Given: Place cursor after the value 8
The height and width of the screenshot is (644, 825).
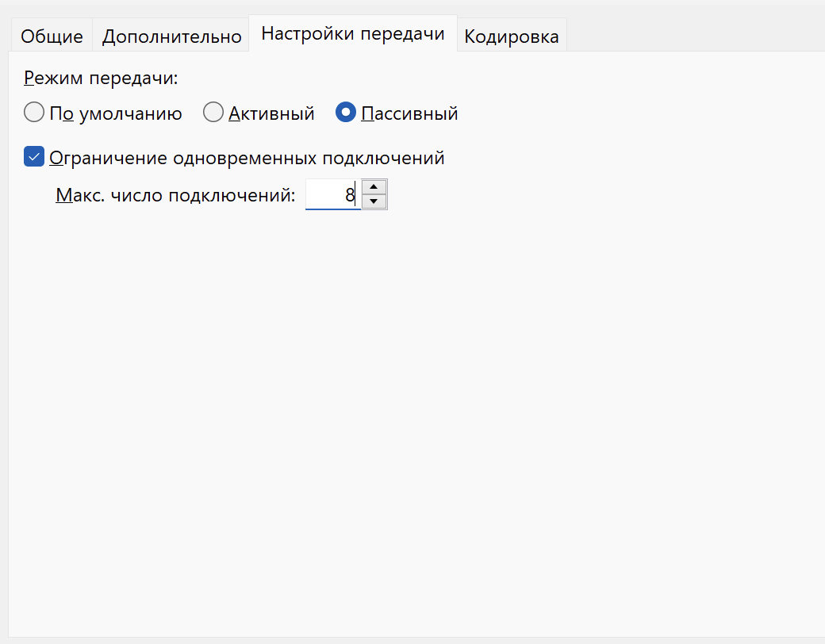Looking at the screenshot, I should (x=356, y=194).
